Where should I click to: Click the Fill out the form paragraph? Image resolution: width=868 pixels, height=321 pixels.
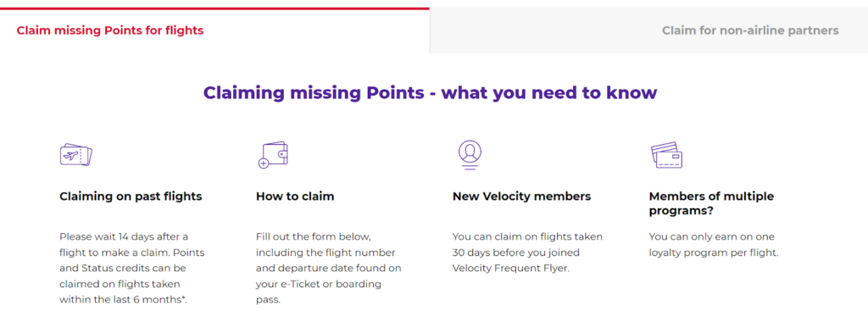pyautogui.click(x=329, y=268)
